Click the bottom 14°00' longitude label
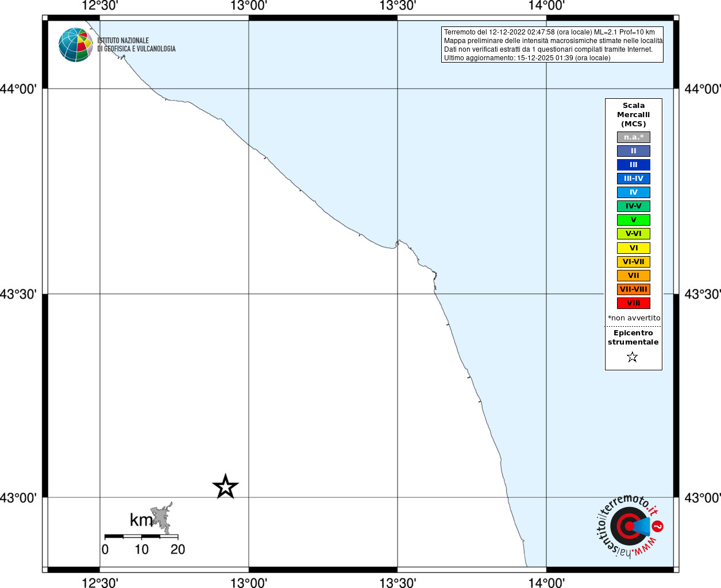This screenshot has height=588, width=721. 546,582
